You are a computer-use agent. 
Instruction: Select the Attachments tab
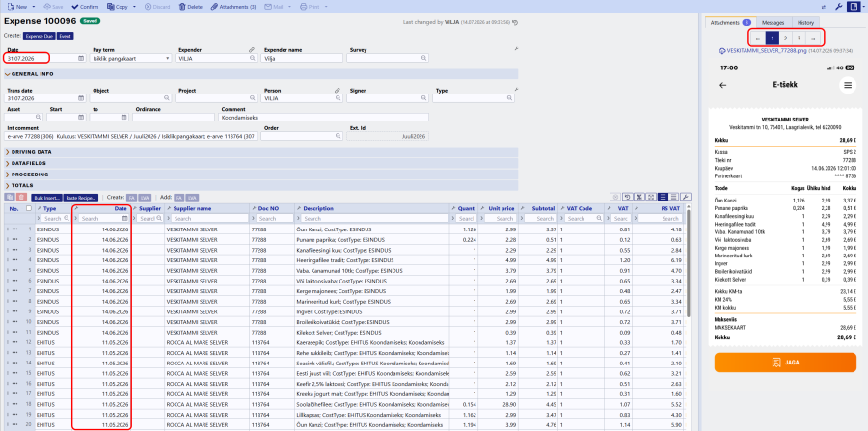(x=730, y=23)
